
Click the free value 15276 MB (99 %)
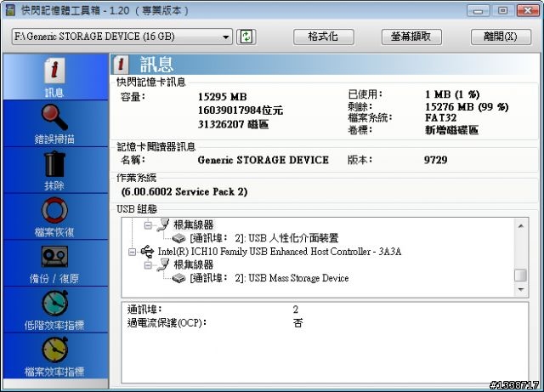pos(467,106)
